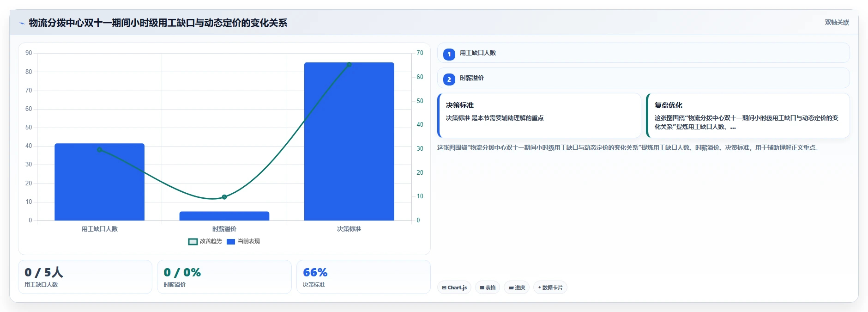Click the trend line point on 用工缺口人数 bar
The height and width of the screenshot is (312, 868).
pos(100,150)
